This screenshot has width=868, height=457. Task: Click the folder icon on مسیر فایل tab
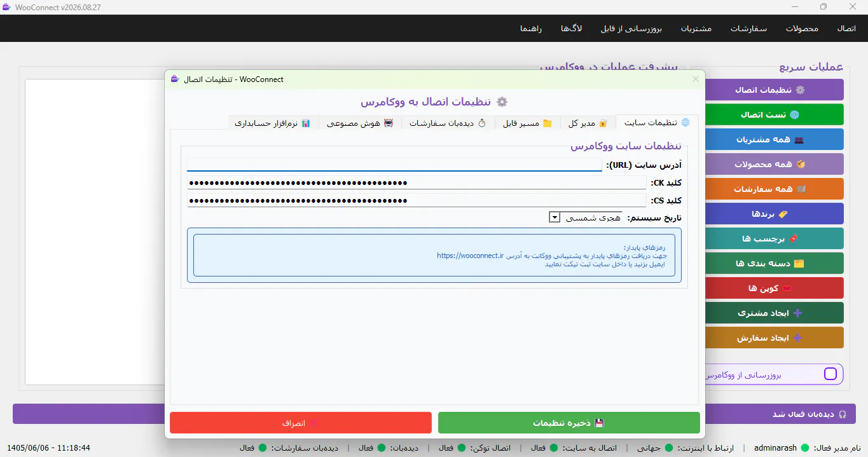[548, 123]
